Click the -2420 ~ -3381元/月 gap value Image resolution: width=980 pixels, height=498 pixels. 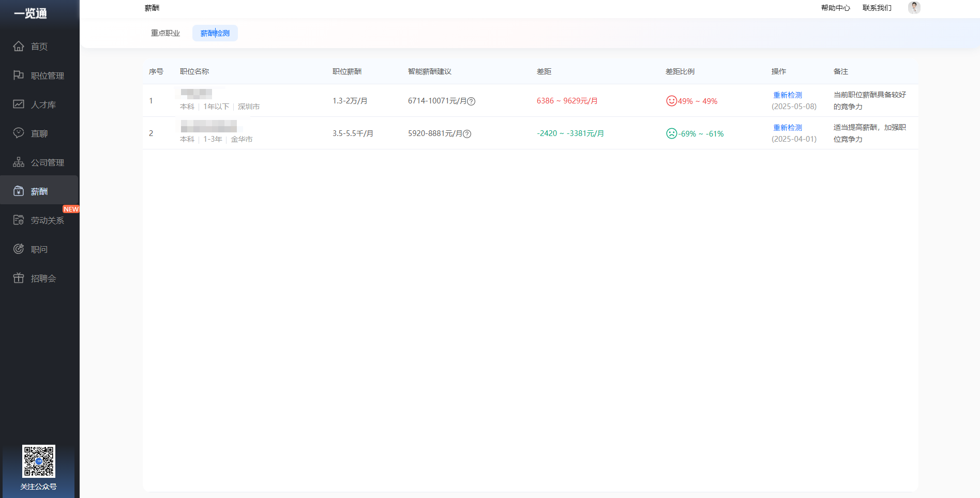tap(570, 133)
